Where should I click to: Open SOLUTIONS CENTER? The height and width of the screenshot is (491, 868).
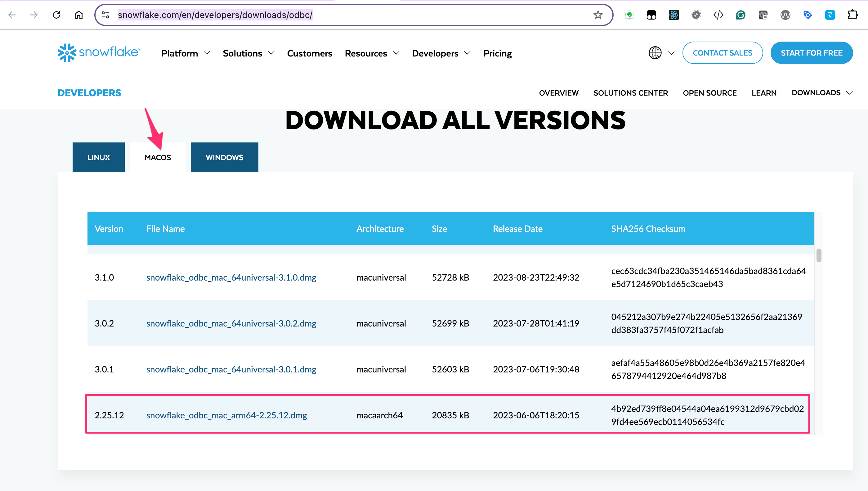(x=630, y=93)
